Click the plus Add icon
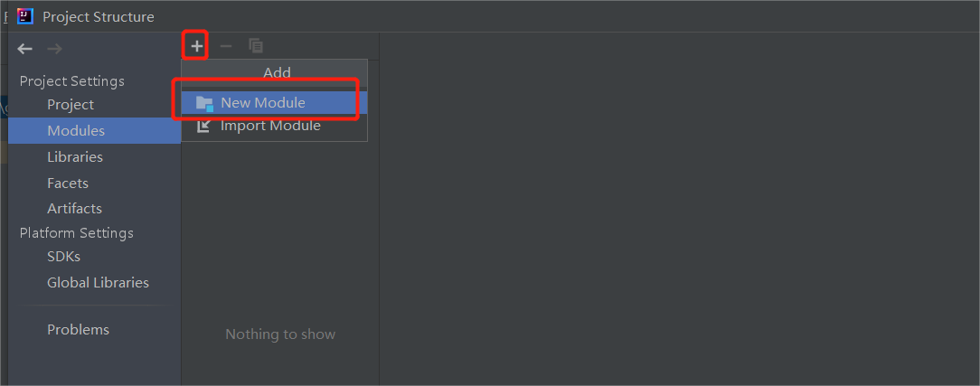The width and height of the screenshot is (980, 386). [x=196, y=46]
